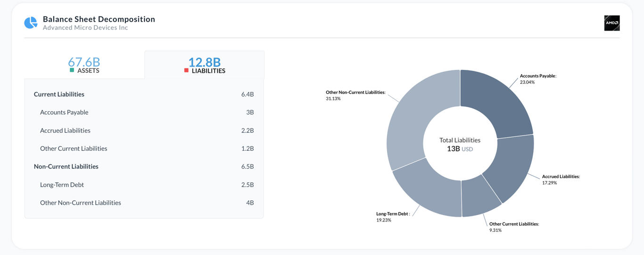Switch to the Assets tab
The height and width of the screenshot is (255, 644).
click(84, 65)
